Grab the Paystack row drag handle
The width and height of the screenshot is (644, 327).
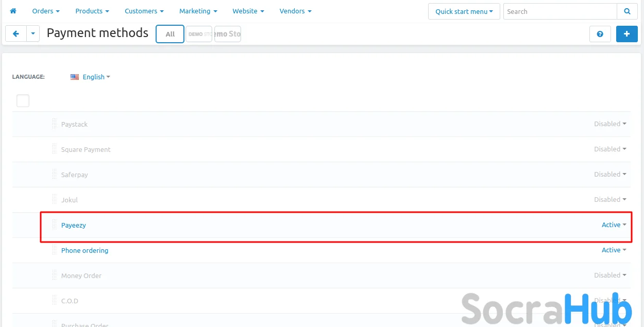tap(54, 124)
